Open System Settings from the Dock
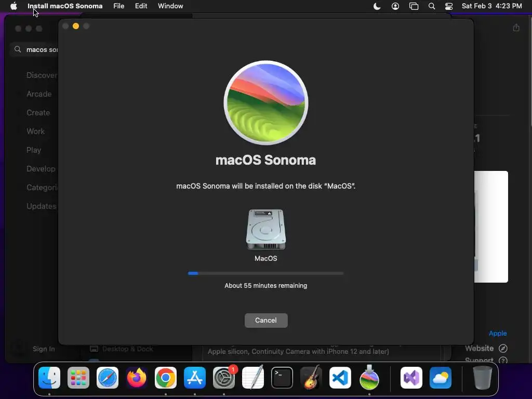532x399 pixels. [224, 378]
